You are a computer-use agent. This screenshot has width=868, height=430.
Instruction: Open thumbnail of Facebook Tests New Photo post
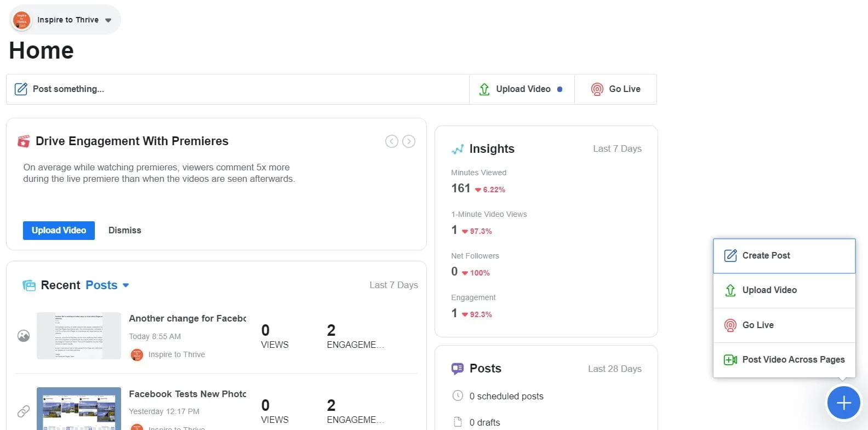tap(79, 409)
